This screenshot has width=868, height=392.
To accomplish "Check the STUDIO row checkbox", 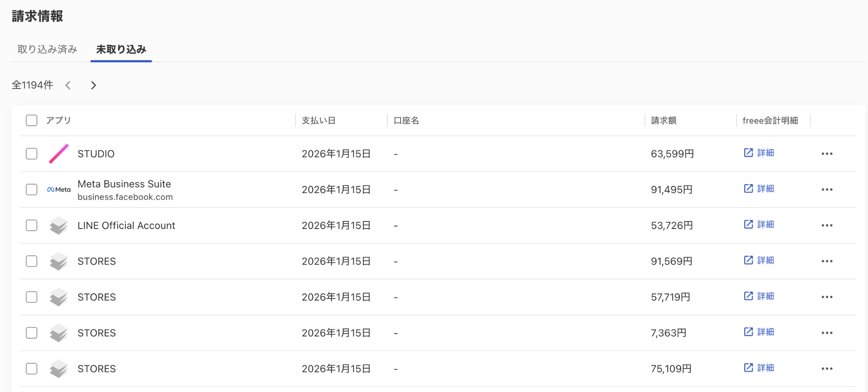I will pos(32,154).
